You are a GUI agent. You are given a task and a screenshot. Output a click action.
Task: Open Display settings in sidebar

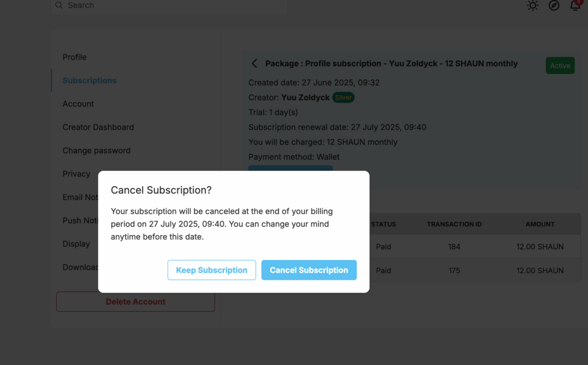pos(76,244)
